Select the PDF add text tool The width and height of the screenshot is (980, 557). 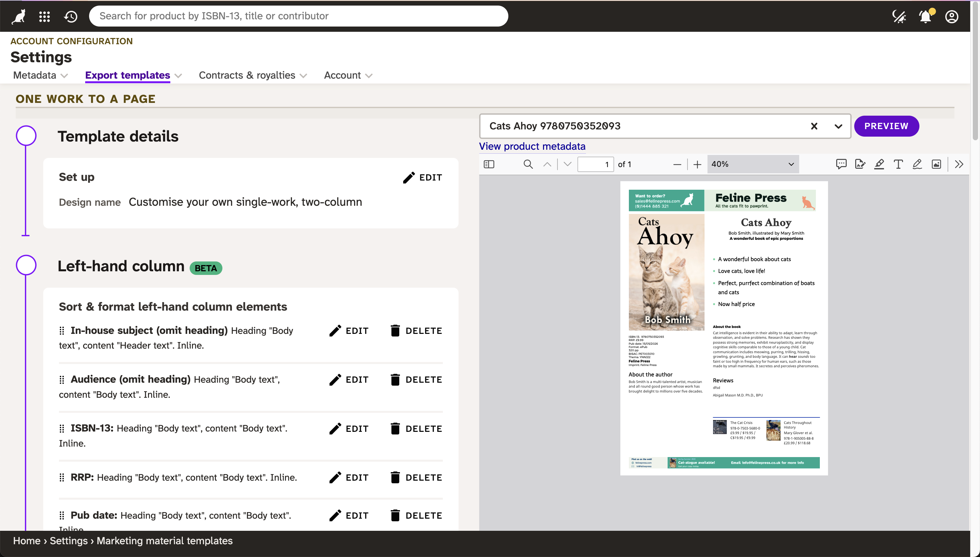tap(898, 164)
